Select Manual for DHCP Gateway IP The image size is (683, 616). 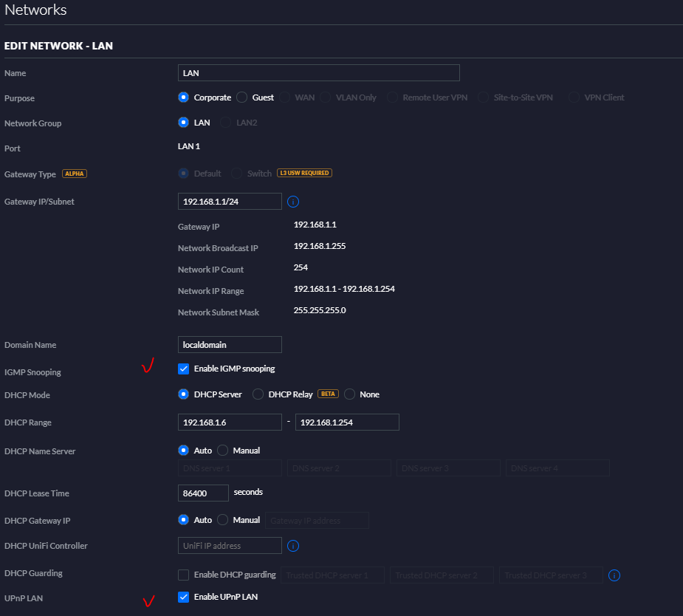point(222,520)
